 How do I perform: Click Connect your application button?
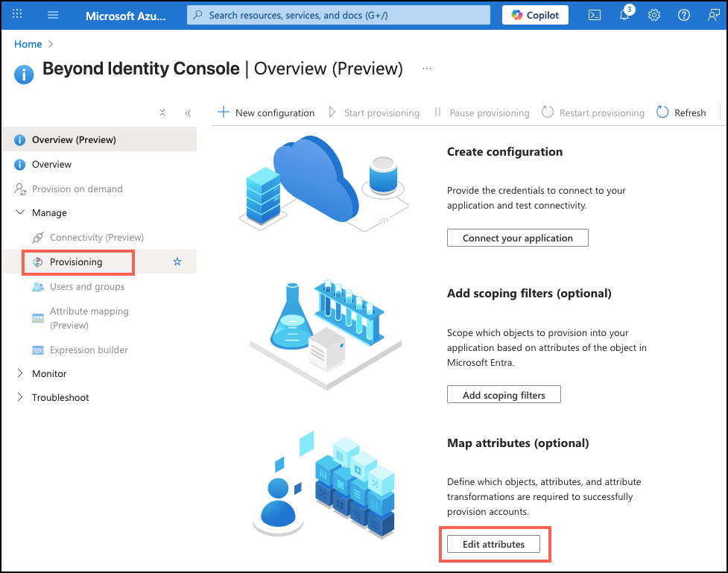tap(517, 238)
